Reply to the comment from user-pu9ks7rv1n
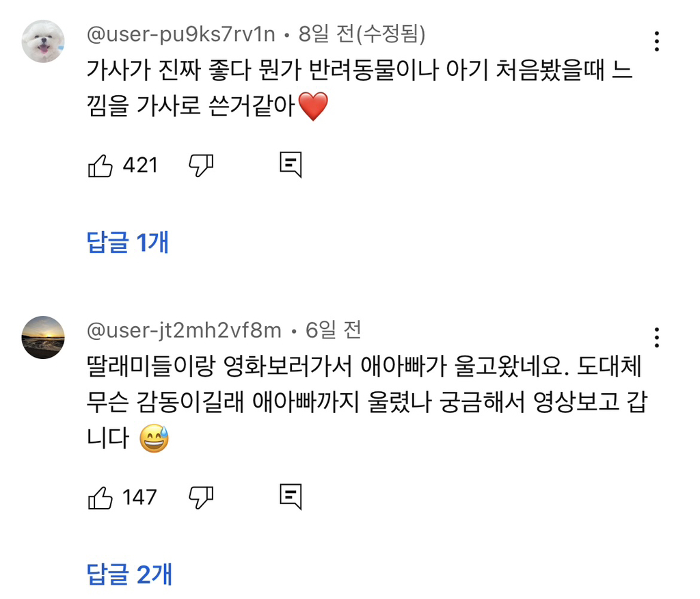Screen dimensions: 700x599 tap(291, 165)
